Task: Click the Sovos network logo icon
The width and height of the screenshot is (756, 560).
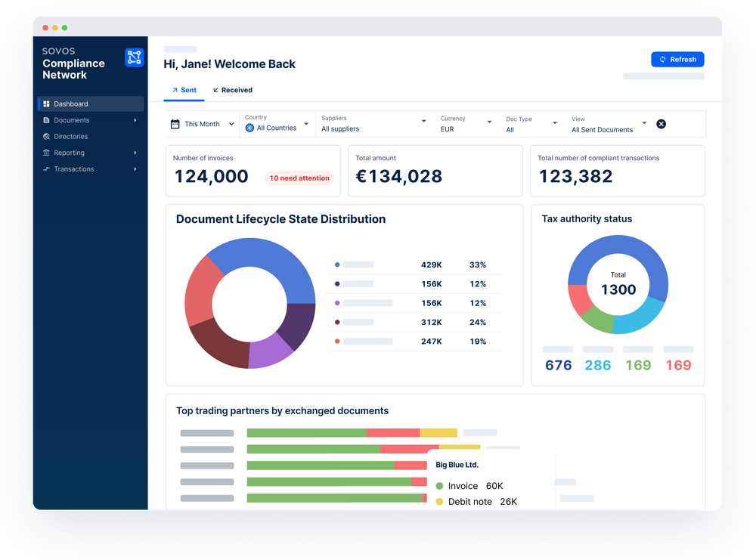Action: (x=134, y=57)
